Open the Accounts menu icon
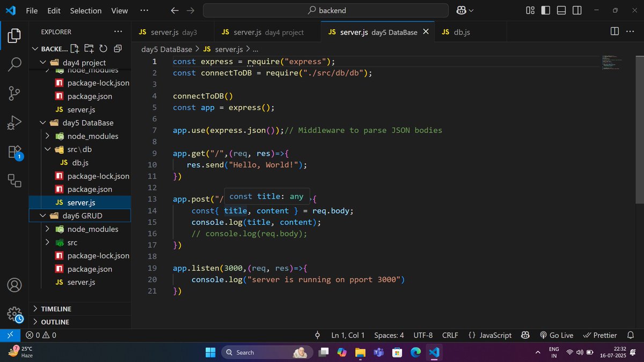The image size is (644, 362). pyautogui.click(x=14, y=284)
